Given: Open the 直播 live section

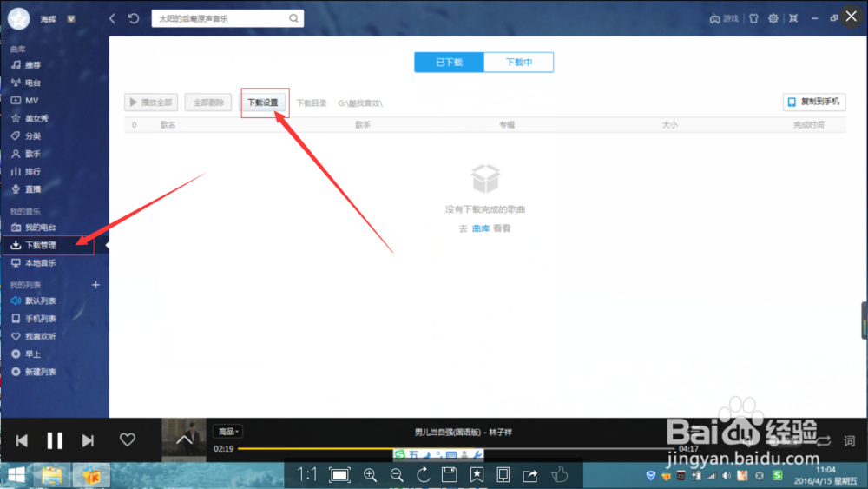Looking at the screenshot, I should (x=26, y=188).
